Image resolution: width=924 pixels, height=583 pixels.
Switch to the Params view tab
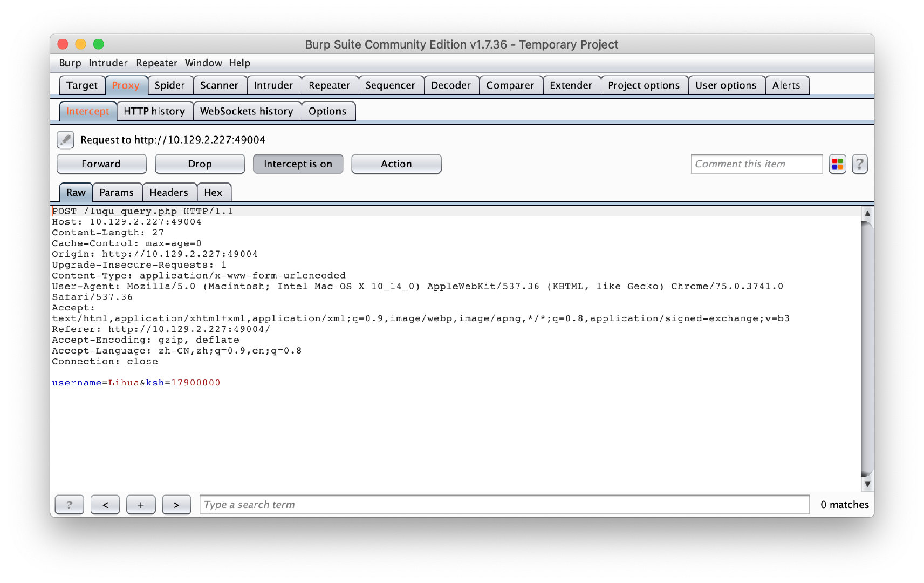[117, 193]
